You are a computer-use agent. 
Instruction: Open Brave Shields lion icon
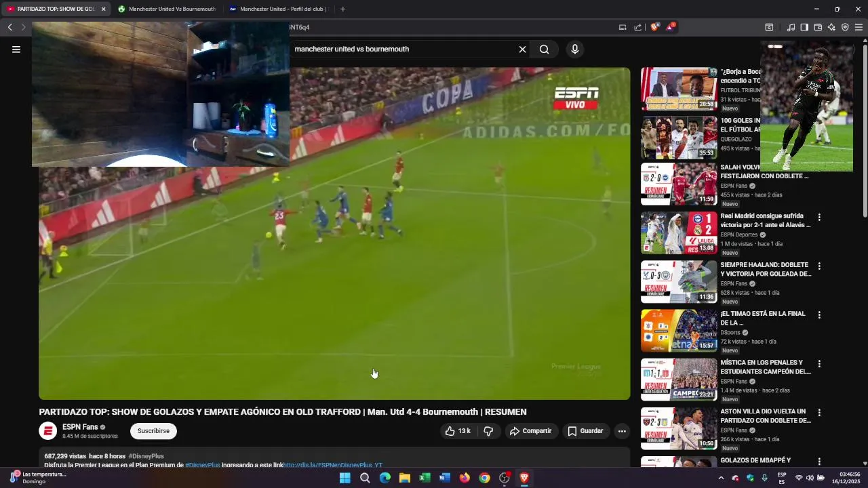[654, 27]
